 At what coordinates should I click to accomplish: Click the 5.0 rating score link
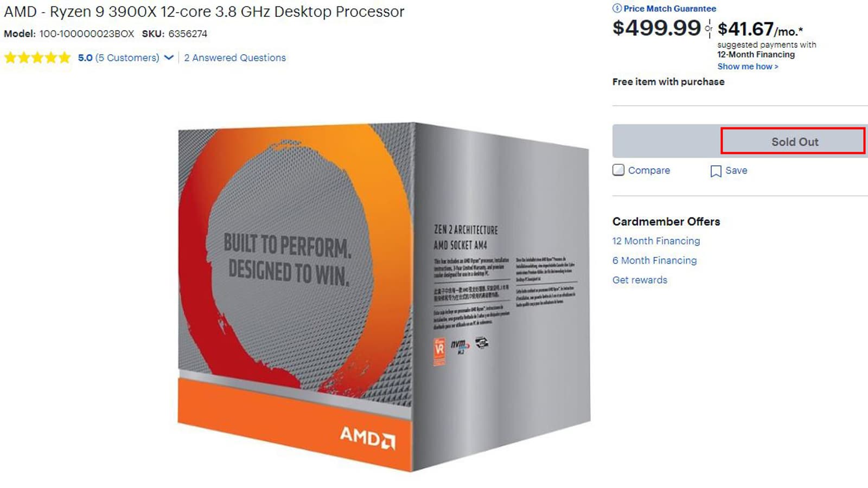point(85,58)
